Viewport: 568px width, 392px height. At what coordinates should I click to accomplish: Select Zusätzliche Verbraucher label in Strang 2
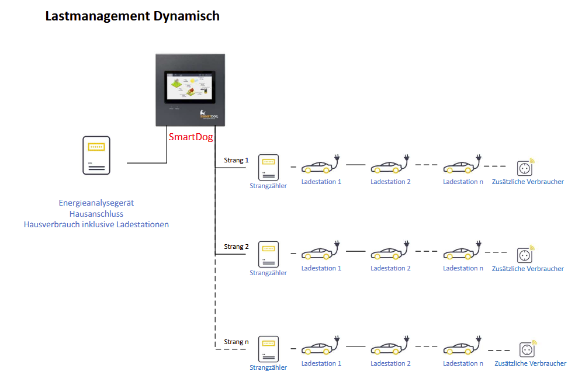click(x=528, y=269)
